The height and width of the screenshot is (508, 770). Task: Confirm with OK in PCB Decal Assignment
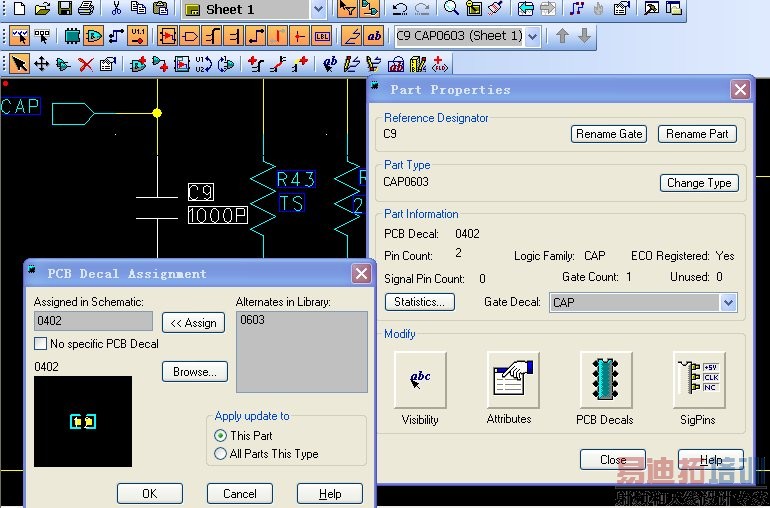coord(150,493)
